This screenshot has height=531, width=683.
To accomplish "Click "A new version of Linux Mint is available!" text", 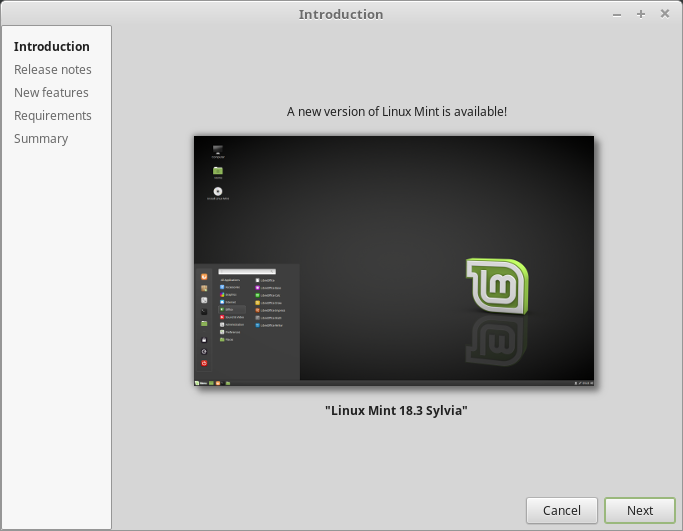I will coord(396,112).
